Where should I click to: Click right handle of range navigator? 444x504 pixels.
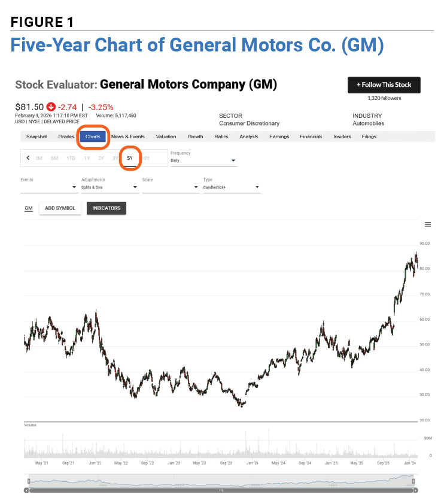pos(413,481)
